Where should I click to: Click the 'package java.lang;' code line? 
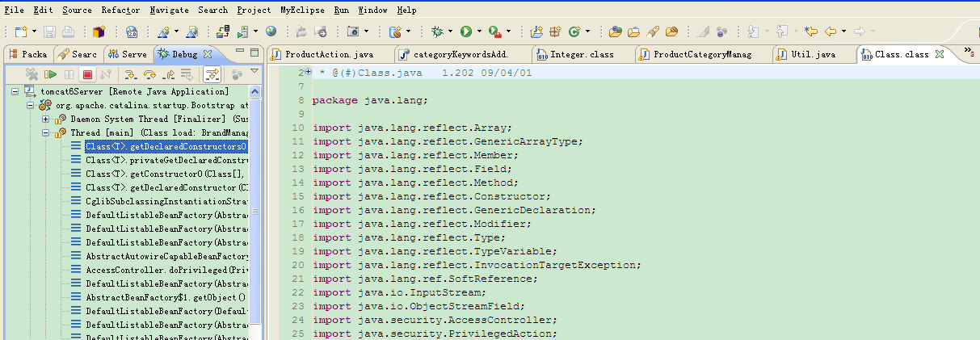coord(370,101)
